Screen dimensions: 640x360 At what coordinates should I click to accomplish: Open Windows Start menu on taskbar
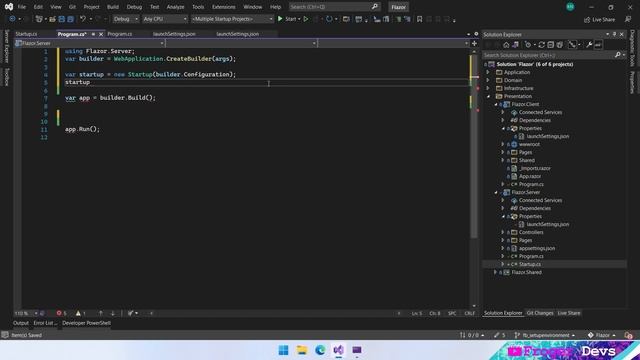tap(283, 350)
